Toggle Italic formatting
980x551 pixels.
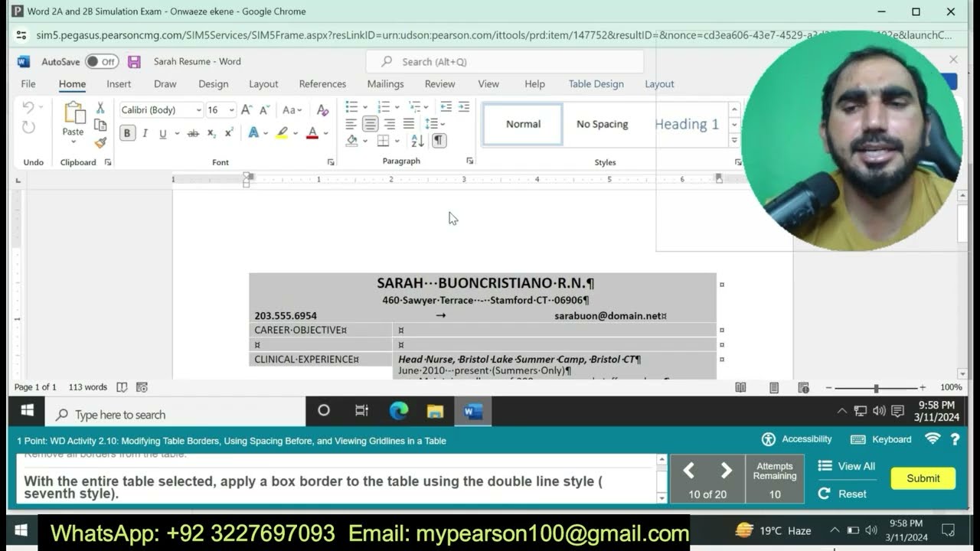(x=145, y=133)
